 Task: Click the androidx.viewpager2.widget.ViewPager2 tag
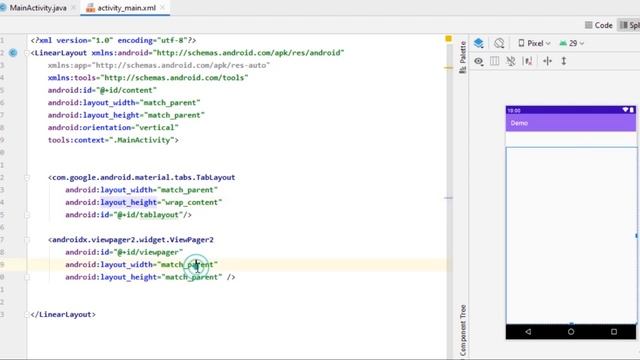[x=131, y=240]
